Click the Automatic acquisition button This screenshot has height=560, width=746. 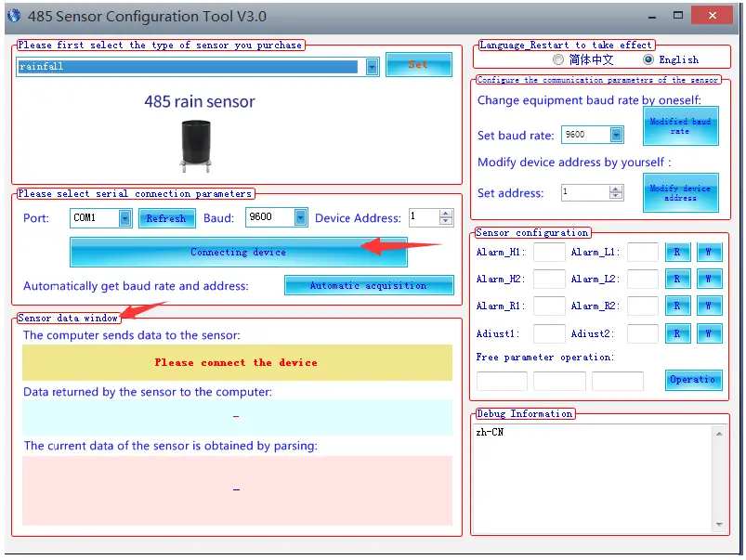(368, 286)
